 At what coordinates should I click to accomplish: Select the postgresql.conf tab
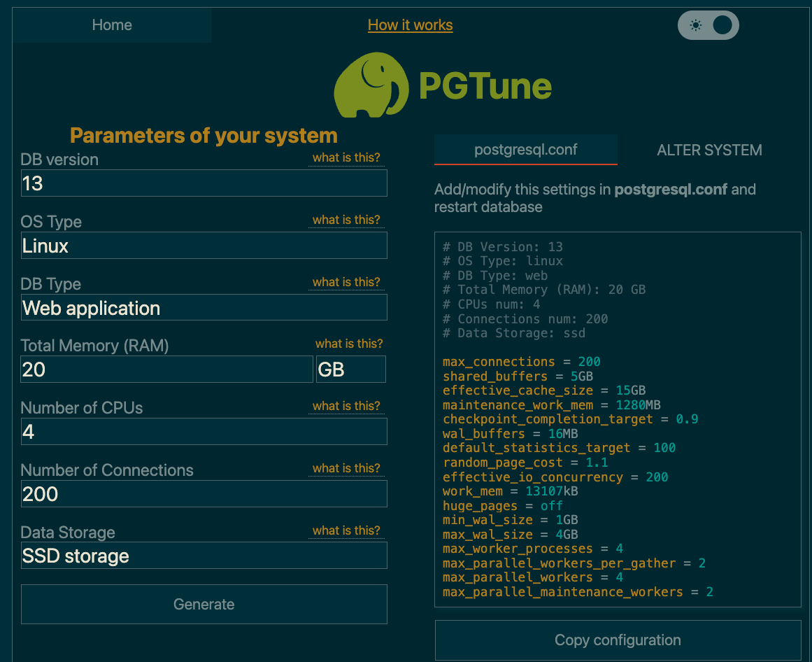(x=525, y=150)
